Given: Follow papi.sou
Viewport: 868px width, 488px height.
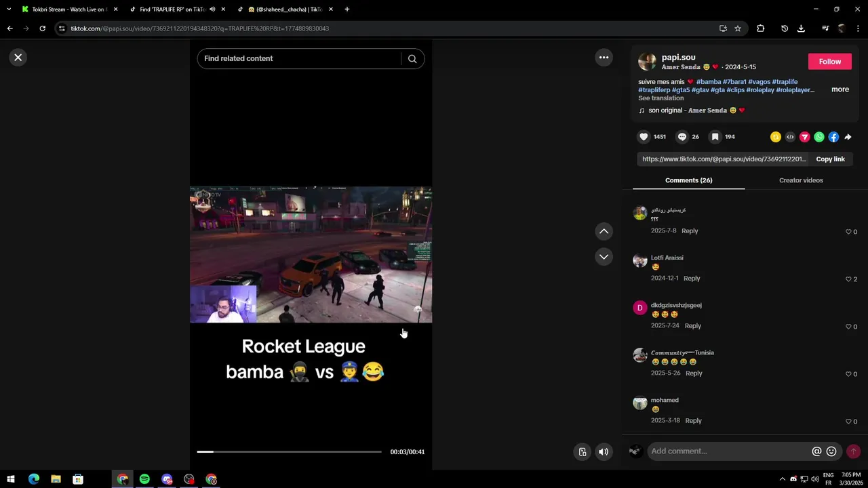Looking at the screenshot, I should pyautogui.click(x=829, y=62).
